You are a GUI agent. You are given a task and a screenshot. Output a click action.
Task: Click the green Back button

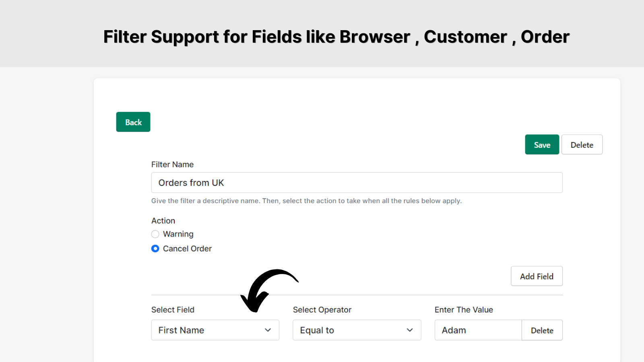[x=133, y=122]
